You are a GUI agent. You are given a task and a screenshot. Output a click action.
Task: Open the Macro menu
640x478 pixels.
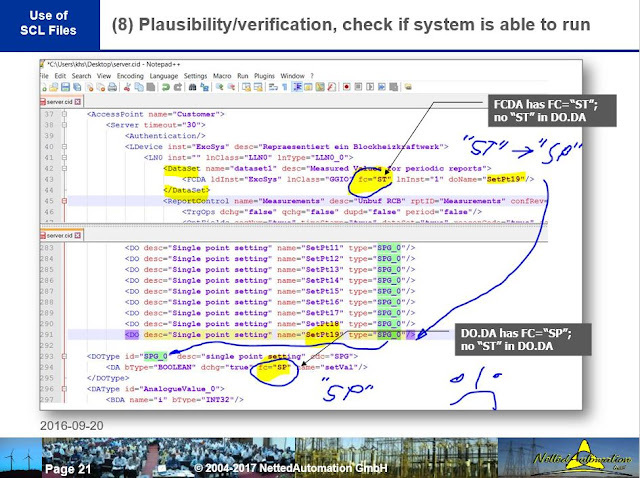click(x=222, y=76)
